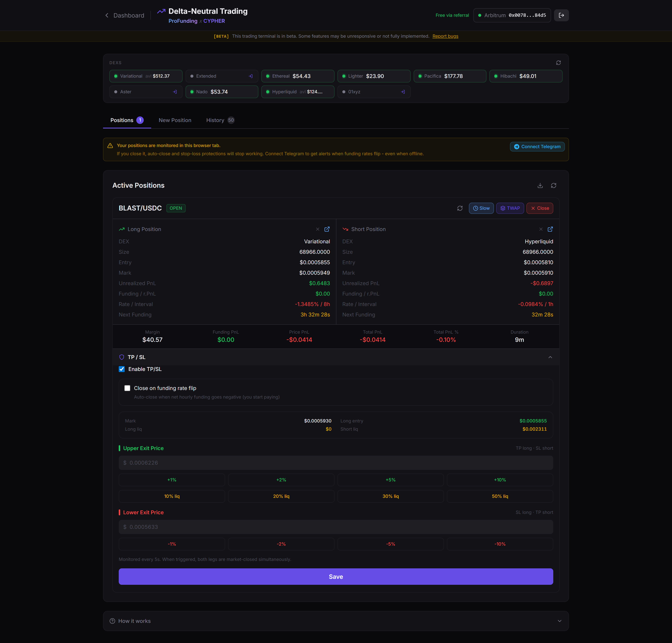Click the Extended DEX login arrow icon
The image size is (672, 643).
[x=250, y=76]
